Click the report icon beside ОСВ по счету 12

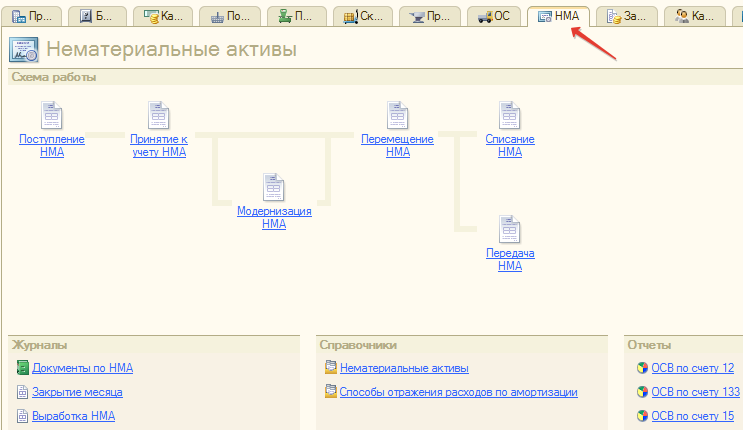(642, 368)
